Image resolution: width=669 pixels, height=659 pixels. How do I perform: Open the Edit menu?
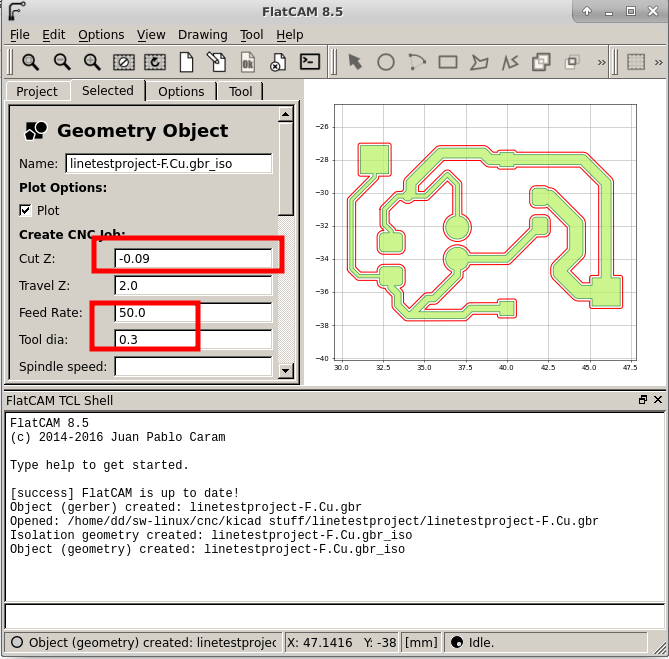pyautogui.click(x=53, y=35)
